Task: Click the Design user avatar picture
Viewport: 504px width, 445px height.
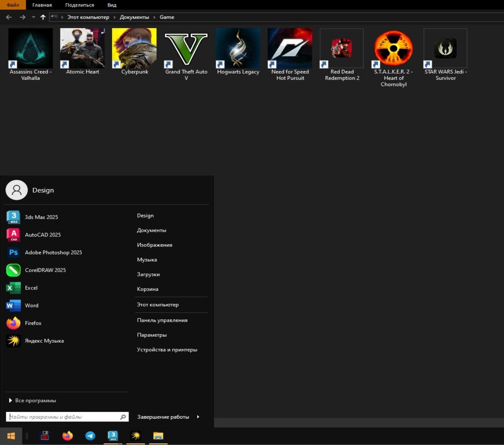Action: pyautogui.click(x=17, y=190)
